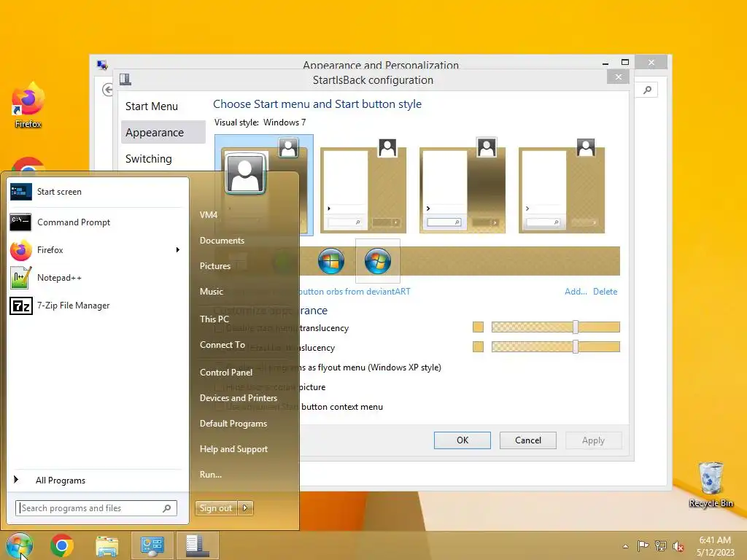Click the Apply button
The width and height of the screenshot is (747, 560).
(593, 440)
